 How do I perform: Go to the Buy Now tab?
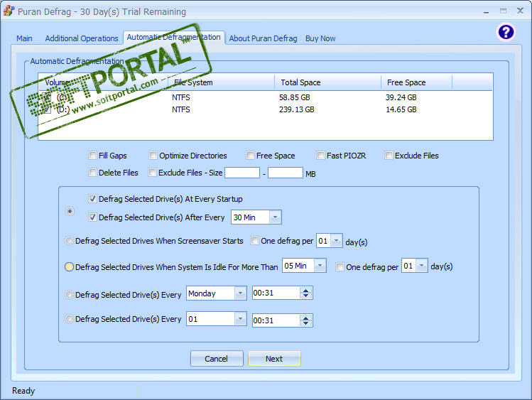tap(320, 38)
